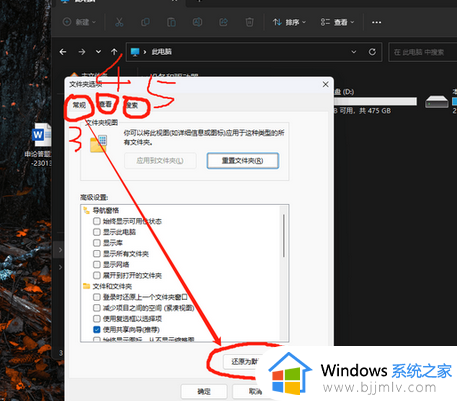Open the 查看 (View) toolbar dropdown
The width and height of the screenshot is (457, 401).
coord(337,22)
